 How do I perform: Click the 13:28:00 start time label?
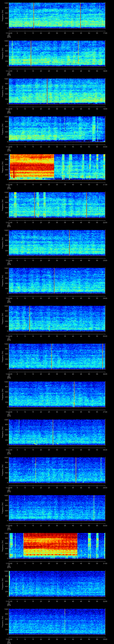tap(9, 487)
